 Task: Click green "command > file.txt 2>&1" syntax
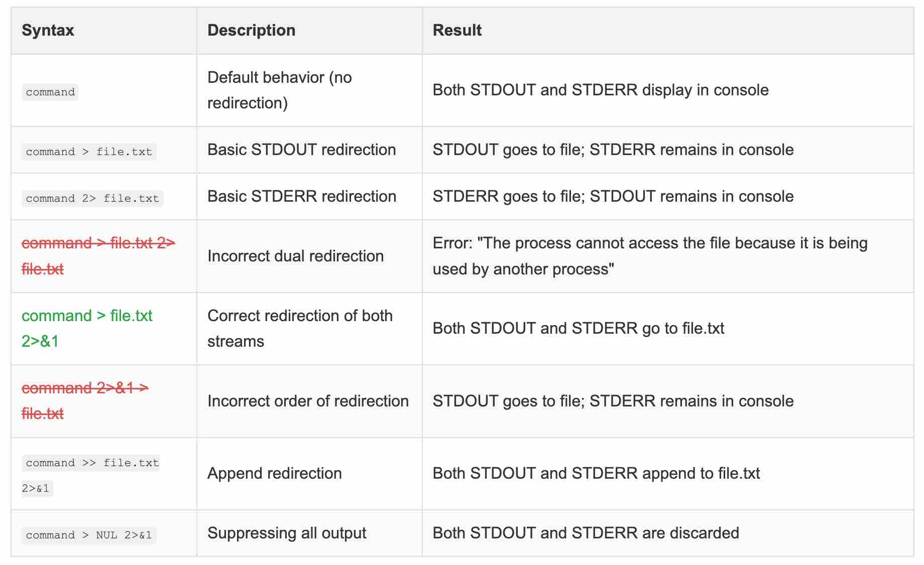click(87, 316)
